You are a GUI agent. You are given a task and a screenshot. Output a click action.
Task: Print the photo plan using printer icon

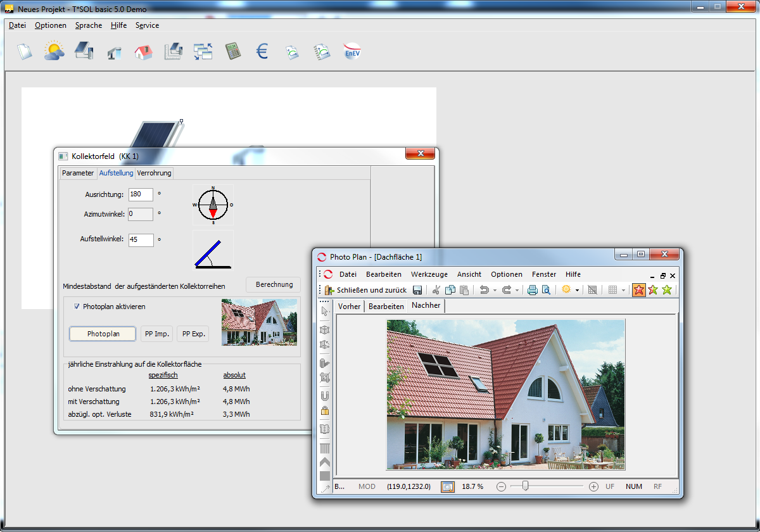pos(533,290)
